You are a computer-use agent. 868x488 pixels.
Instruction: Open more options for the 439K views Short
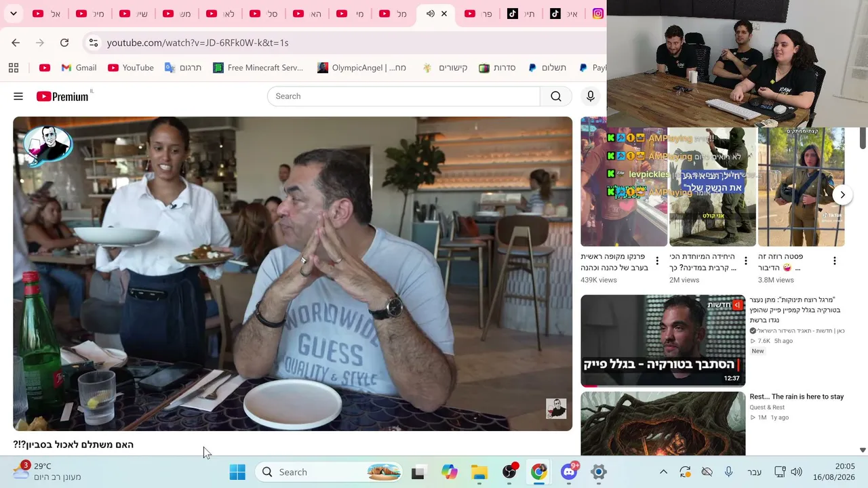(x=657, y=261)
